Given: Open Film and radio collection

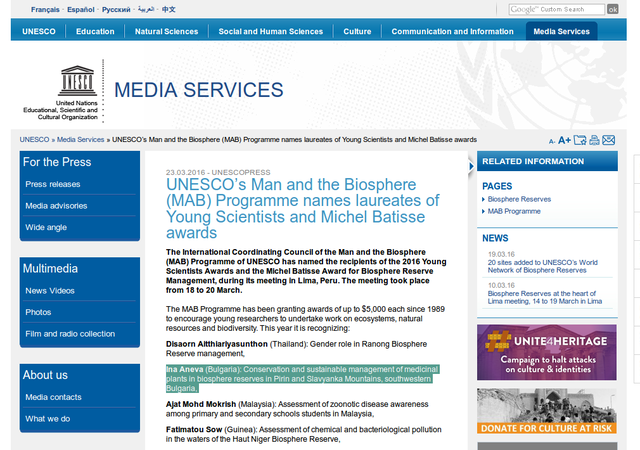Looking at the screenshot, I should 70,334.
